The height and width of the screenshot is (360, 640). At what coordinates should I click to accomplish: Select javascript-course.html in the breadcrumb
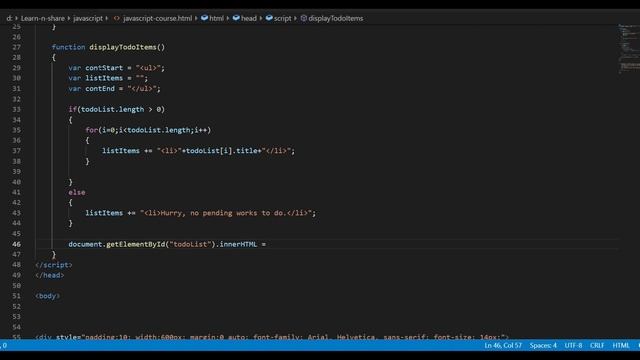[157, 18]
